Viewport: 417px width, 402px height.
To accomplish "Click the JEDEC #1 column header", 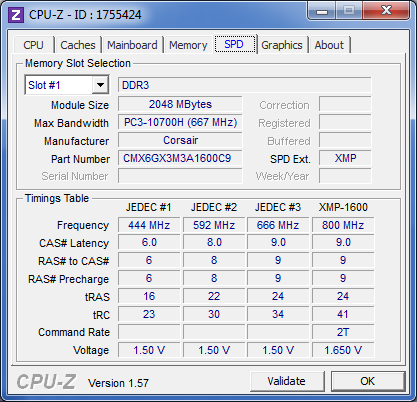I will (x=149, y=207).
